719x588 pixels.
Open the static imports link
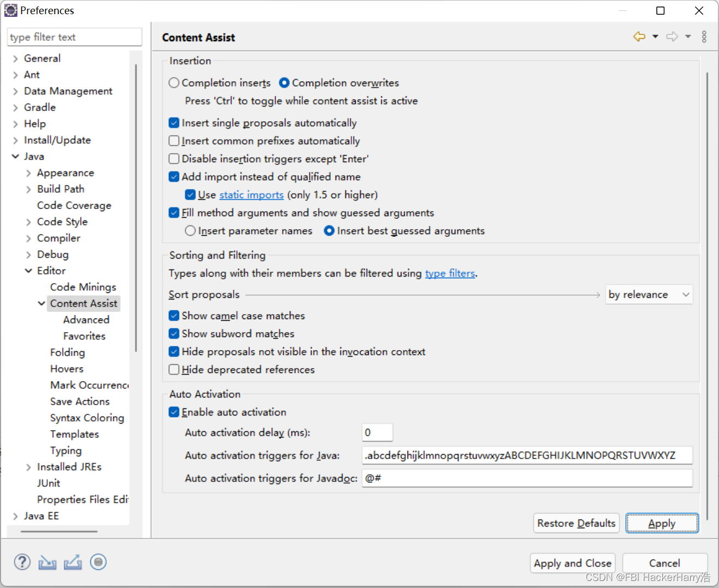point(251,194)
